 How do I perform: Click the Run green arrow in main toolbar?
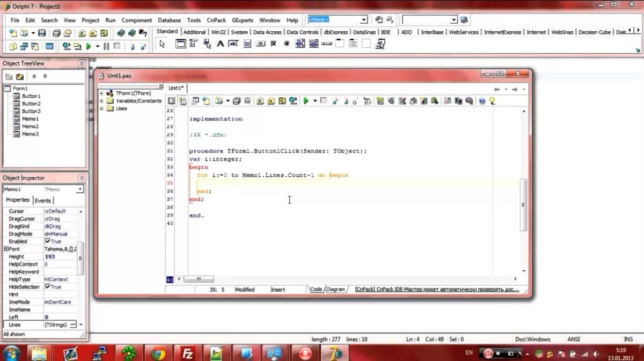click(89, 47)
